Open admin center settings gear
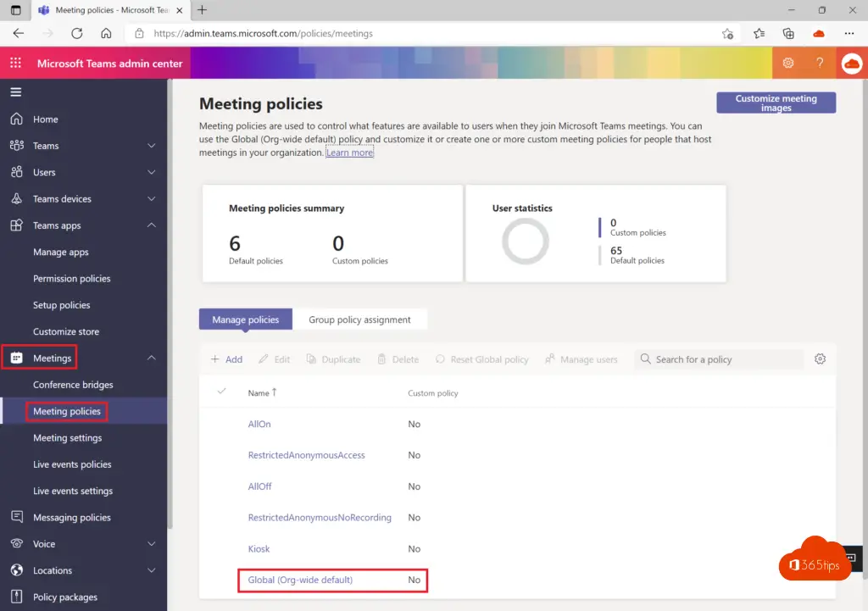Screen dimensions: 868x611 788,63
